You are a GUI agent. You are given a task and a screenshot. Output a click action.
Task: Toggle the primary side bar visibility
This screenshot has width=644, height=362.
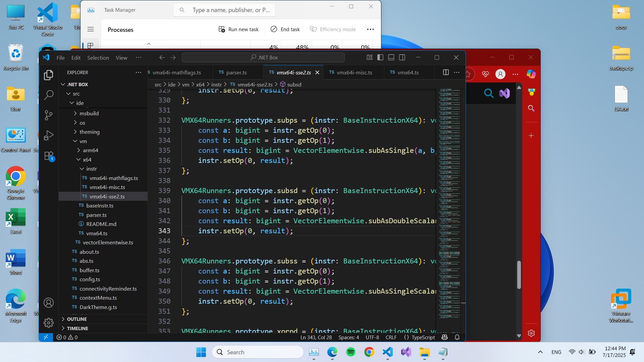coord(380,57)
